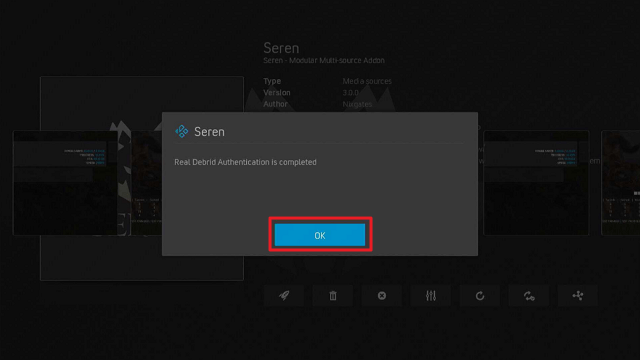Click the circled X Disable icon
640x360 pixels.
382,296
